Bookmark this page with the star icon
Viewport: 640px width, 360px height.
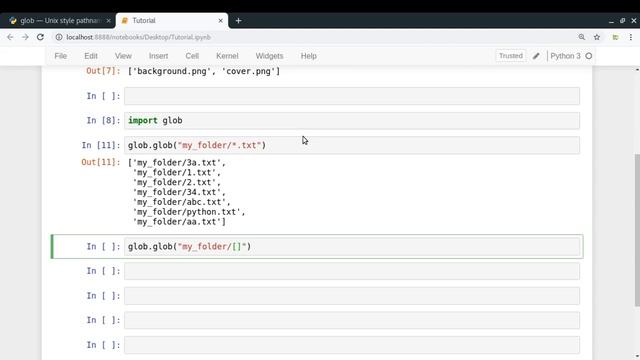[597, 37]
